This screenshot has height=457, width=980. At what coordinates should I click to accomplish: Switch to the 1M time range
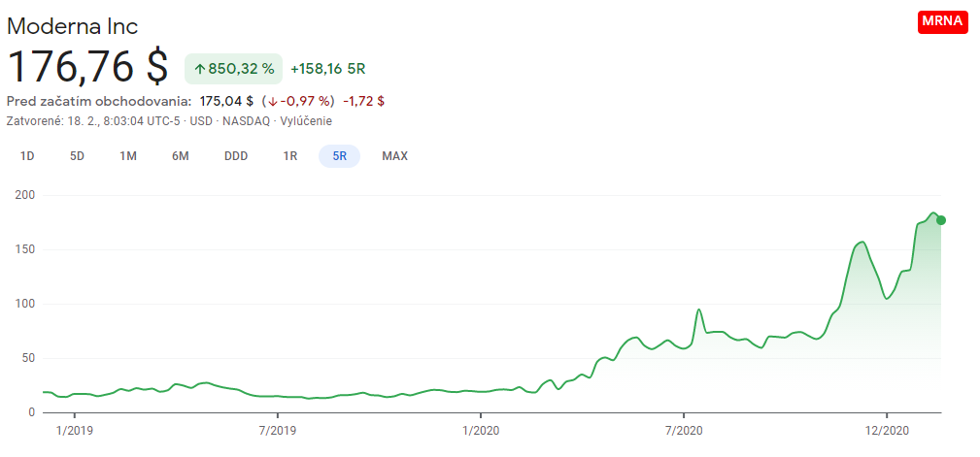pyautogui.click(x=128, y=156)
